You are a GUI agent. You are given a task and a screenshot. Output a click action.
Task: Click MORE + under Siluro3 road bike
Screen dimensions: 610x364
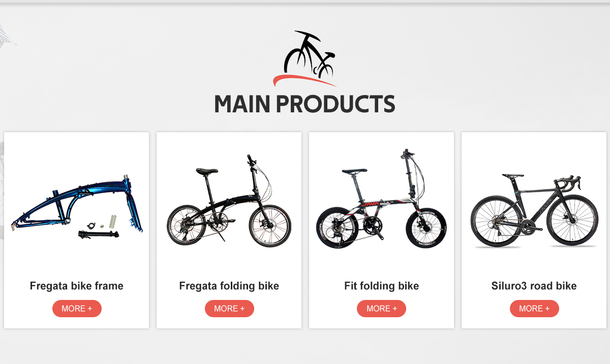(x=534, y=309)
